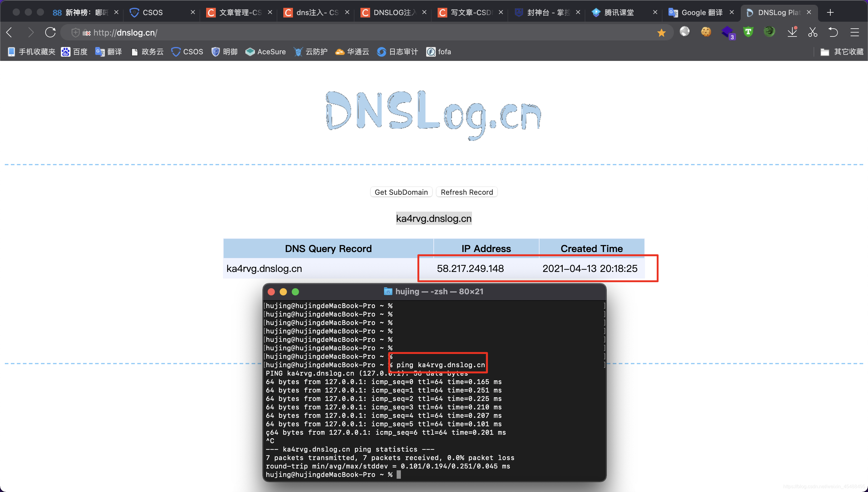The image size is (868, 492).
Task: Open AceSure bookmark
Action: [266, 52]
